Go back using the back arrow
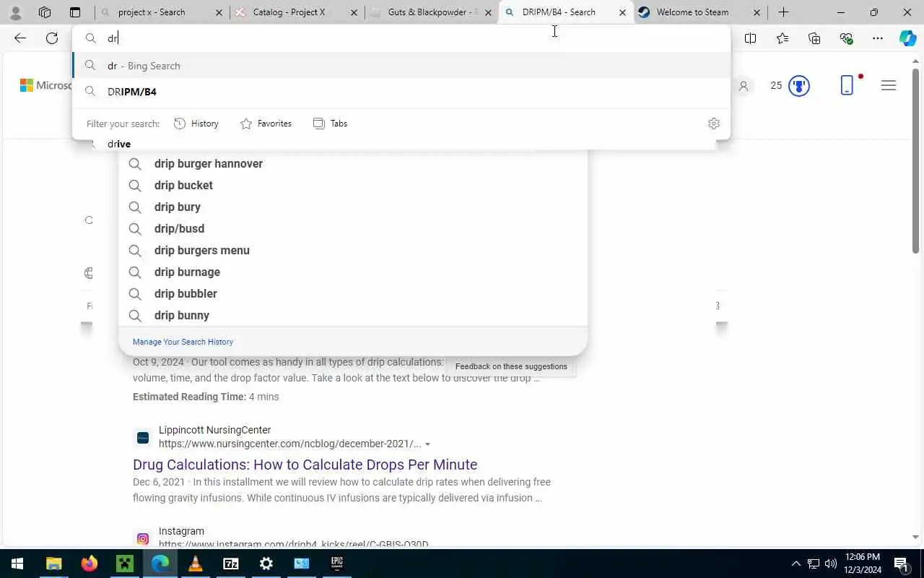This screenshot has width=924, height=578. click(x=20, y=38)
